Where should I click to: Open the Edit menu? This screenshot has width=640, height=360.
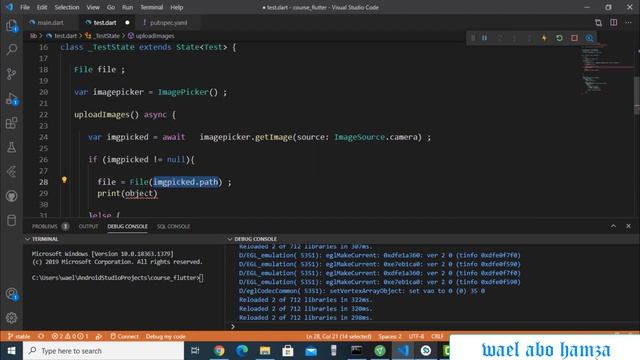(42, 7)
